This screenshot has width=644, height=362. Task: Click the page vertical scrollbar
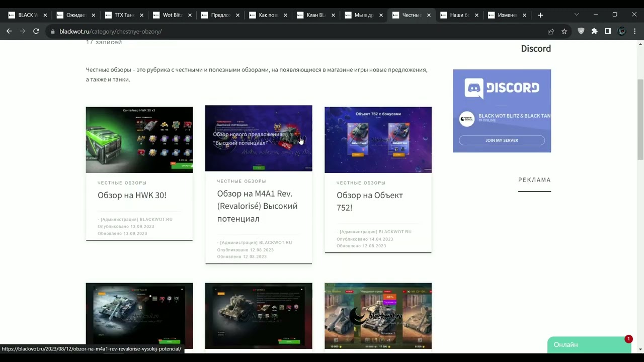(x=640, y=120)
